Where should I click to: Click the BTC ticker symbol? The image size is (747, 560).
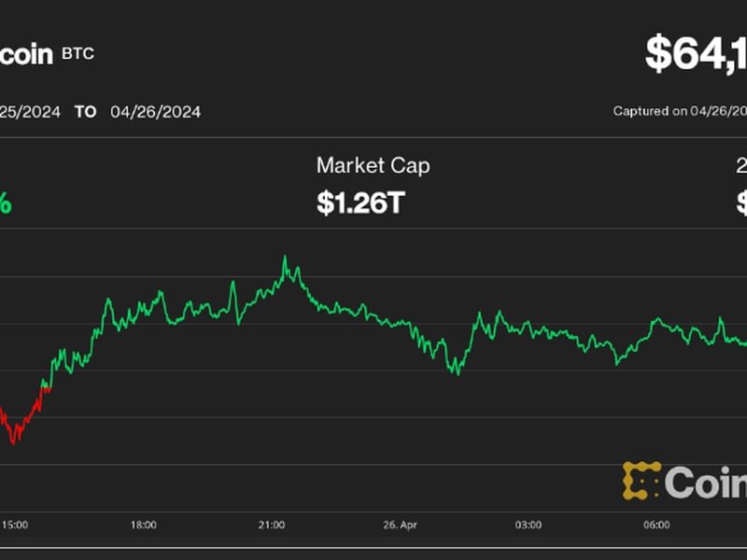(78, 54)
